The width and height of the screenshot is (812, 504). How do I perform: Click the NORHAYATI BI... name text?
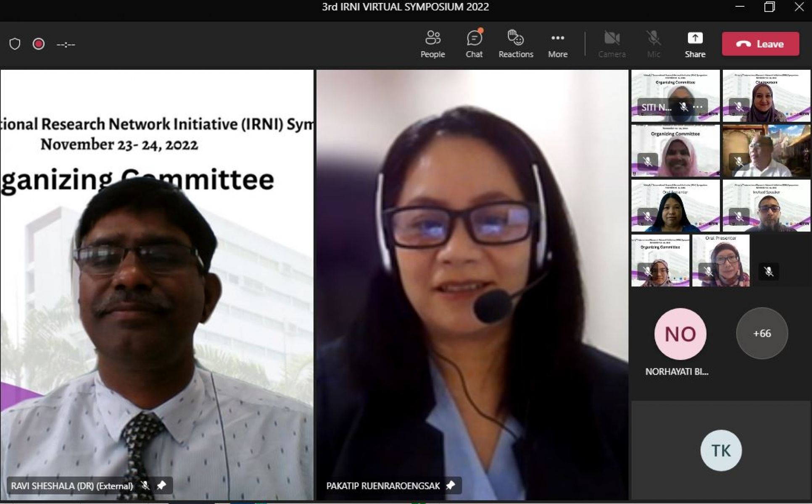677,372
